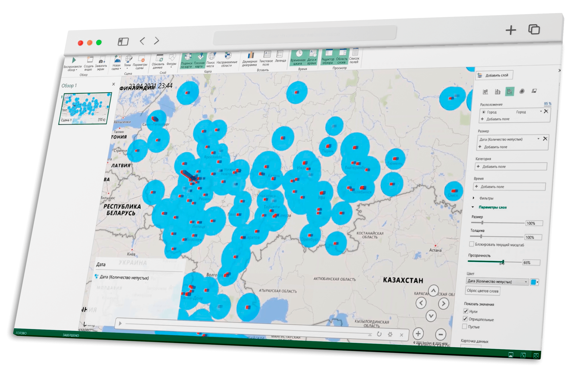Viewport: 588px width, 375px height.
Task: Click Добавить поле under Время
Action: [509, 187]
